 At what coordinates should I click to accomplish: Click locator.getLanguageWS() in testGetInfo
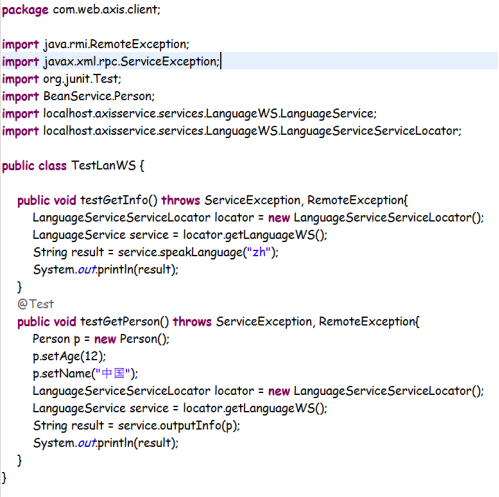click(x=255, y=235)
